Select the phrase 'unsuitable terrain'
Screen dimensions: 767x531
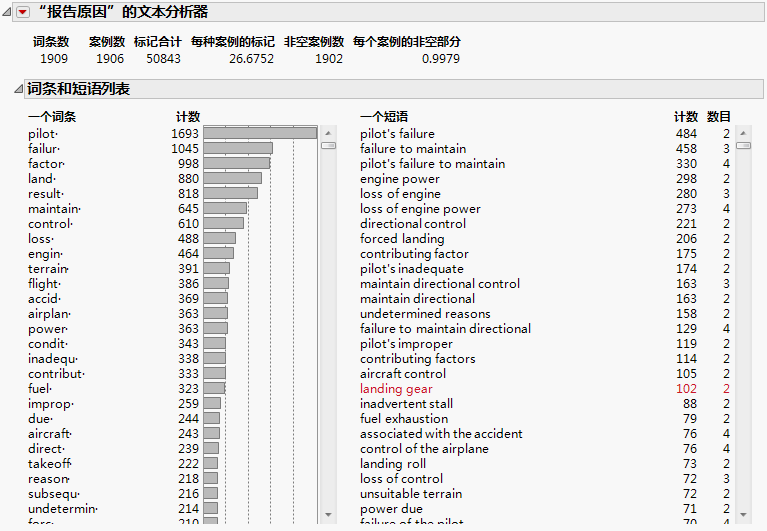tap(411, 494)
